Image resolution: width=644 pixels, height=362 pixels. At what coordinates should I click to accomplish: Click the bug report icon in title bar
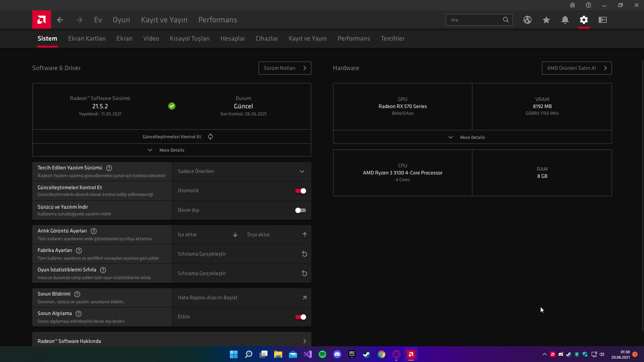(572, 5)
